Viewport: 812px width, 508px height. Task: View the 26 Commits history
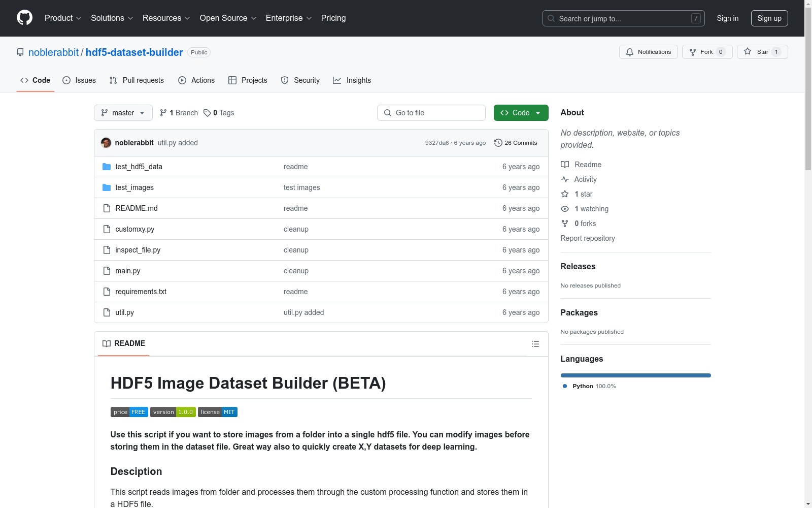[x=516, y=143]
